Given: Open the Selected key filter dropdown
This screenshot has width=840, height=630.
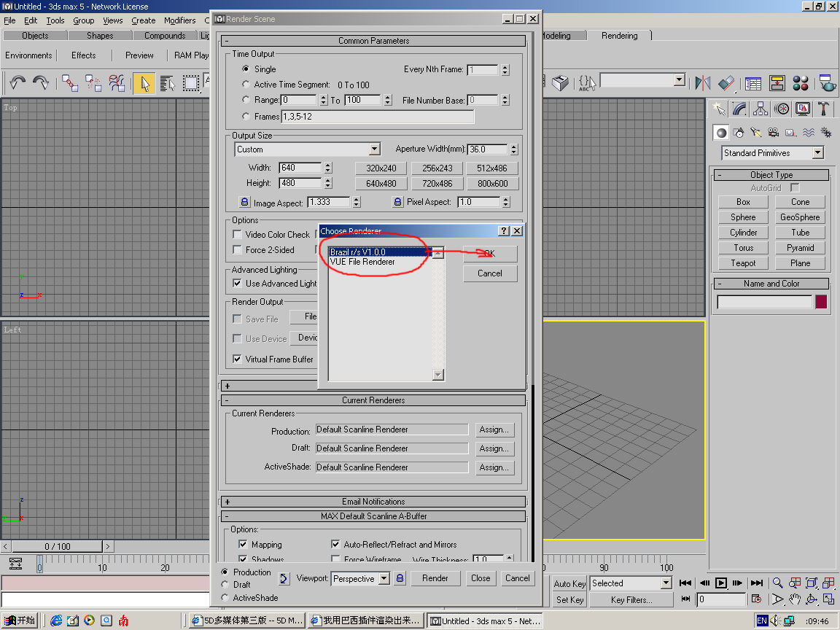Looking at the screenshot, I should pyautogui.click(x=666, y=583).
